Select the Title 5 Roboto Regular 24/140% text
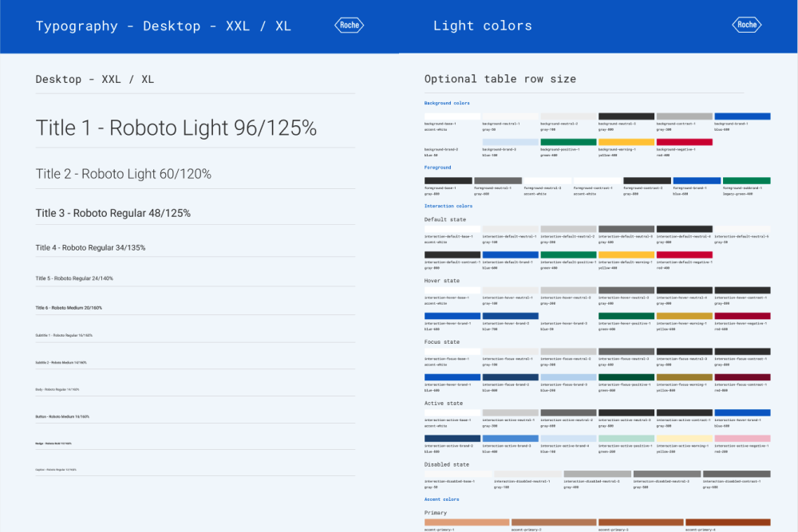The height and width of the screenshot is (532, 798). coord(74,278)
